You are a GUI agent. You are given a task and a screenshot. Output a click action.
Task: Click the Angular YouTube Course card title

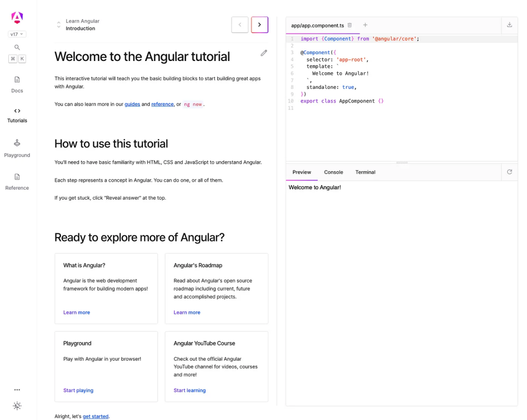tap(204, 343)
